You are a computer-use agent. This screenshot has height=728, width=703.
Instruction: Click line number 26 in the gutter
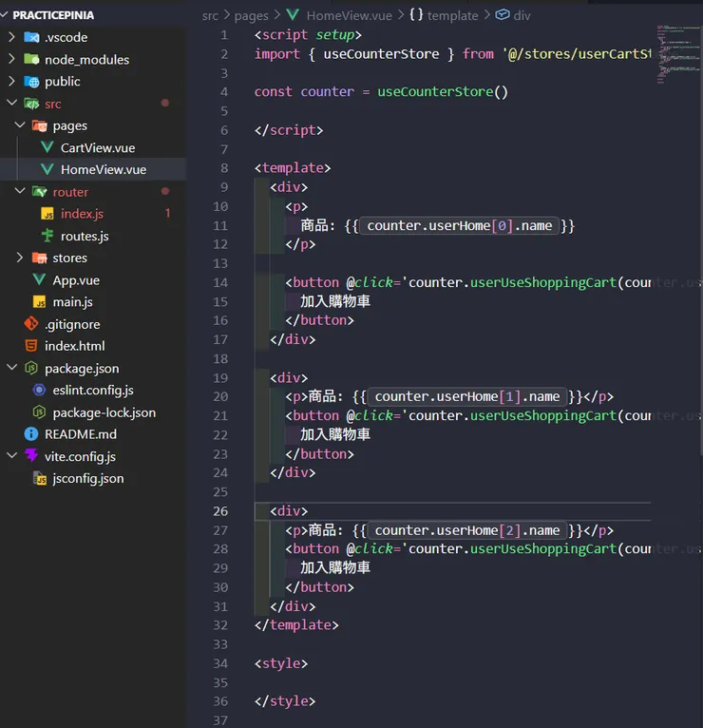[x=220, y=511]
